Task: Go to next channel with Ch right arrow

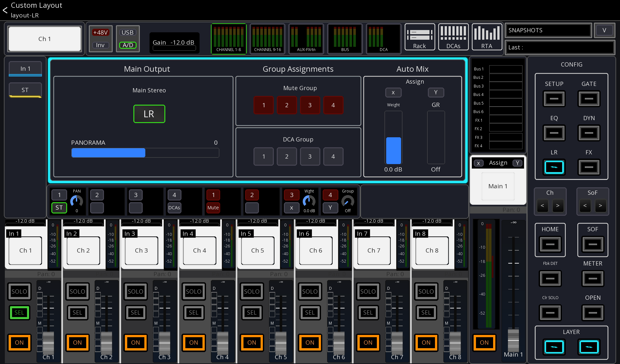Action: 558,206
